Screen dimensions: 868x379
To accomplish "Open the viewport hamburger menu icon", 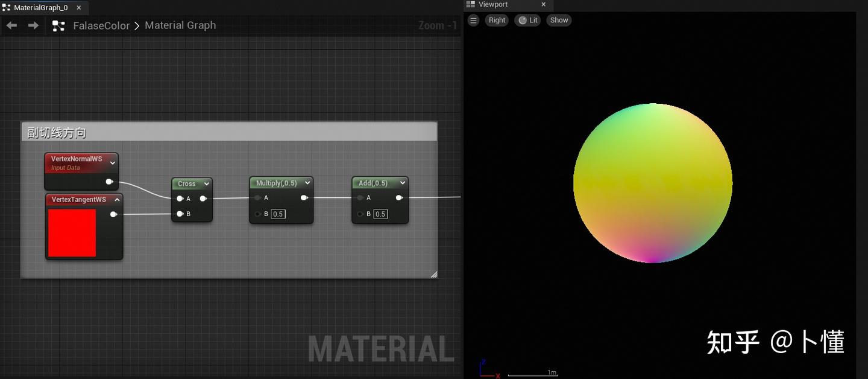I will (x=473, y=20).
